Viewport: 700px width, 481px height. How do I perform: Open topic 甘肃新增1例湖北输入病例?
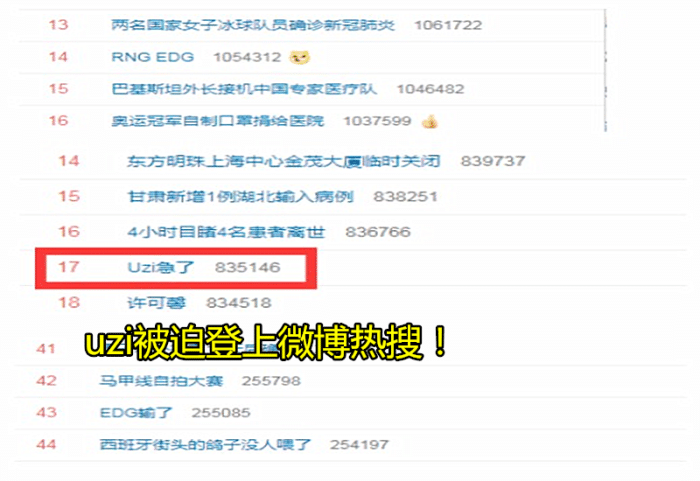[x=240, y=196]
